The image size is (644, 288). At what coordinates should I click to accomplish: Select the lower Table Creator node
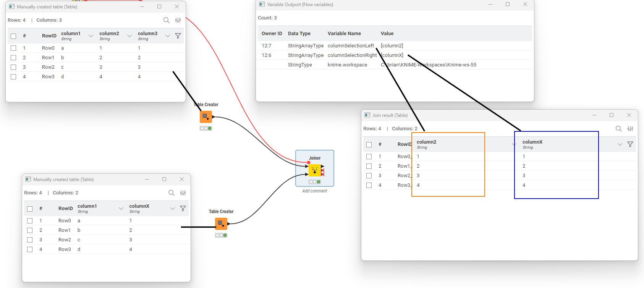point(221,223)
